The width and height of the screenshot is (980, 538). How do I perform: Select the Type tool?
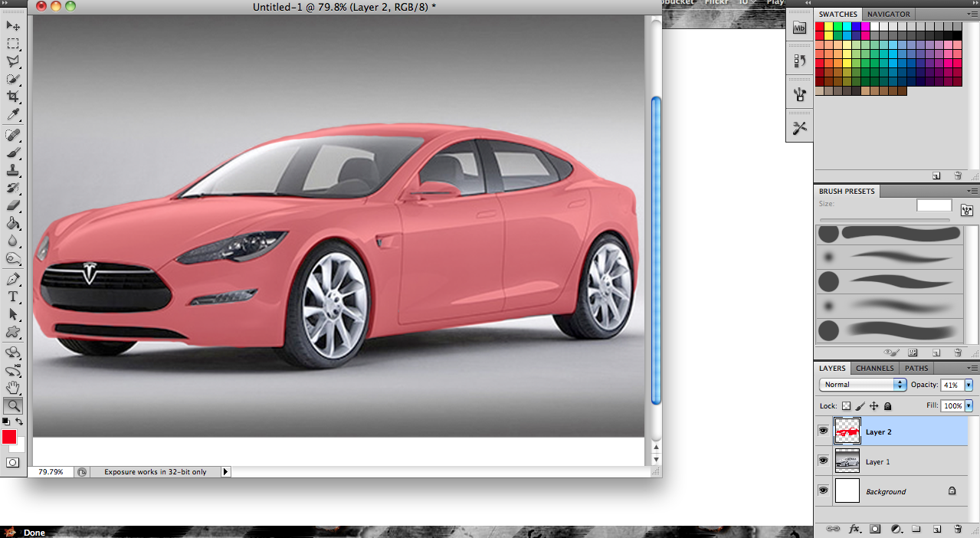[x=13, y=297]
